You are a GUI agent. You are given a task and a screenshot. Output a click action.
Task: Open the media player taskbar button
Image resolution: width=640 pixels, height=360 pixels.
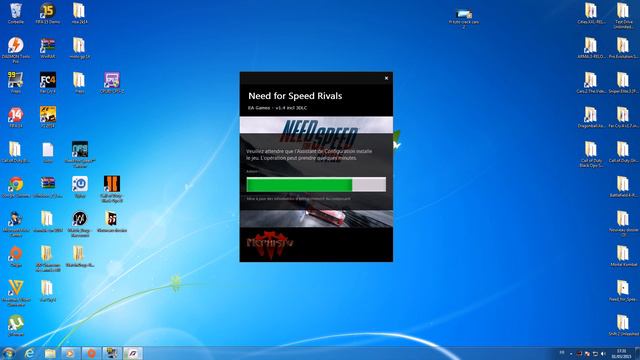pyautogui.click(x=70, y=353)
